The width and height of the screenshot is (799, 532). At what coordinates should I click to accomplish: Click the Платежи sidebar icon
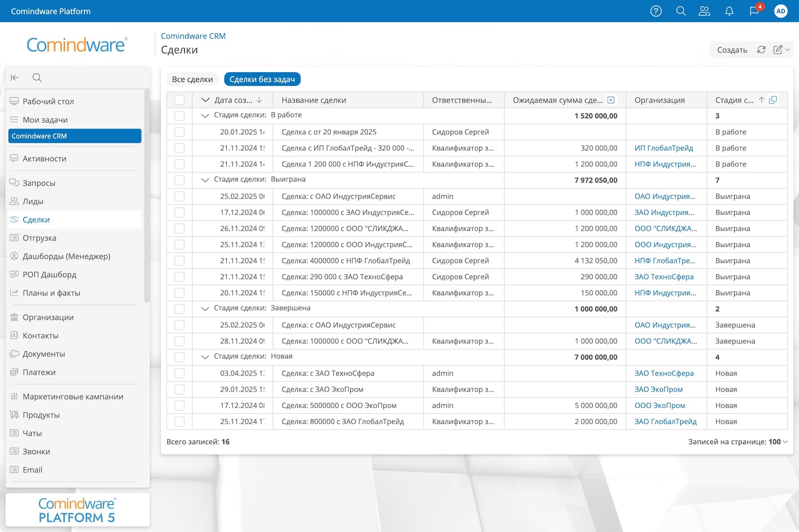[14, 372]
